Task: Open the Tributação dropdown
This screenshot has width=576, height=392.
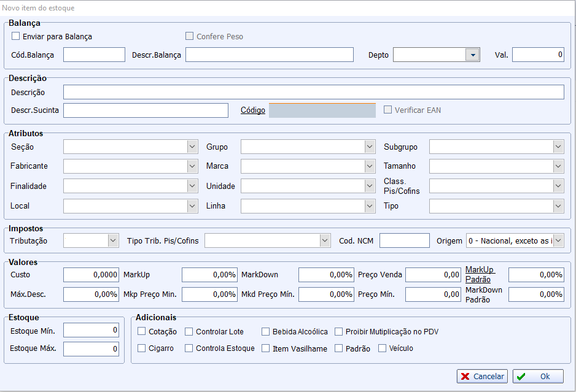Action: tap(112, 240)
